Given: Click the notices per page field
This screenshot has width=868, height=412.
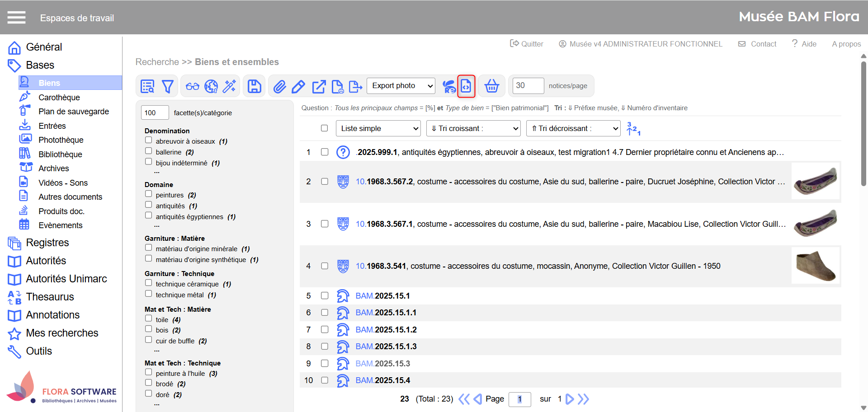Looking at the screenshot, I should pos(528,86).
